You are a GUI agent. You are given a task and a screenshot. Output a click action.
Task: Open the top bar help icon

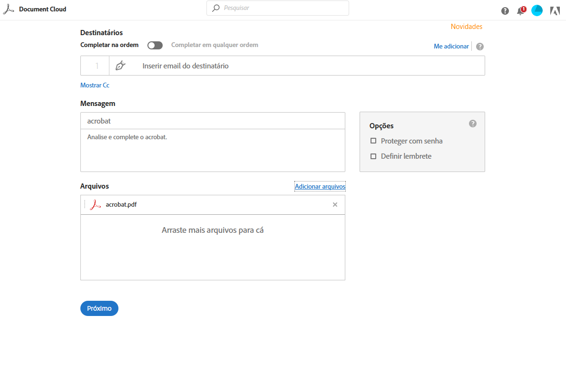click(x=505, y=11)
